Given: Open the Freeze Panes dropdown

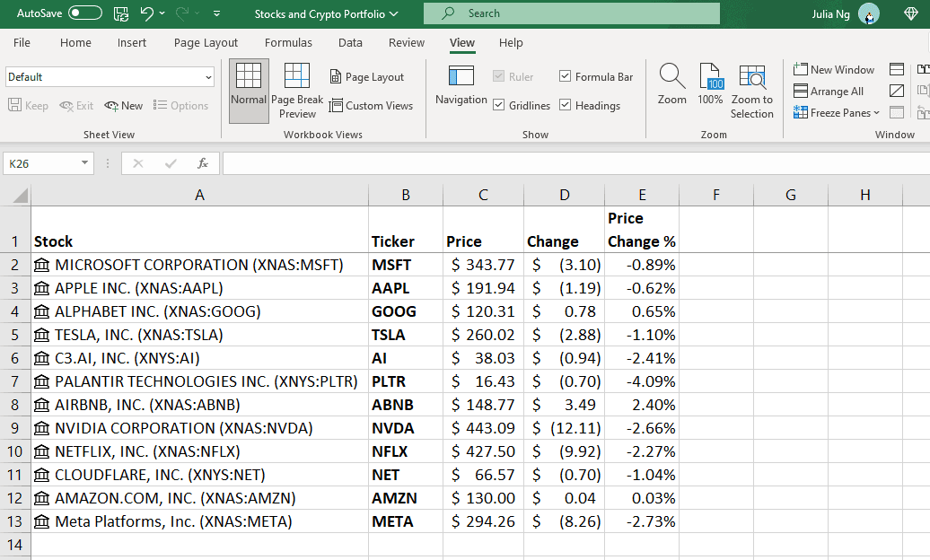Looking at the screenshot, I should [837, 113].
